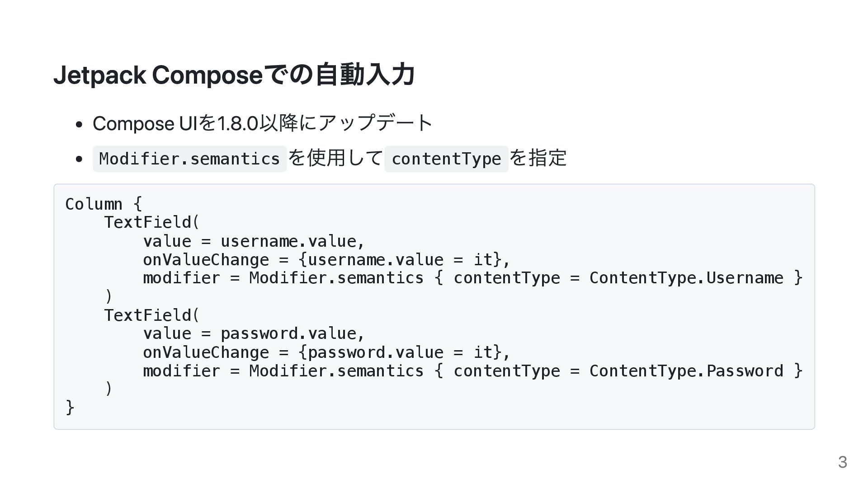This screenshot has height=488, width=868.
Task: Click the slide page number 3
Action: (x=842, y=462)
